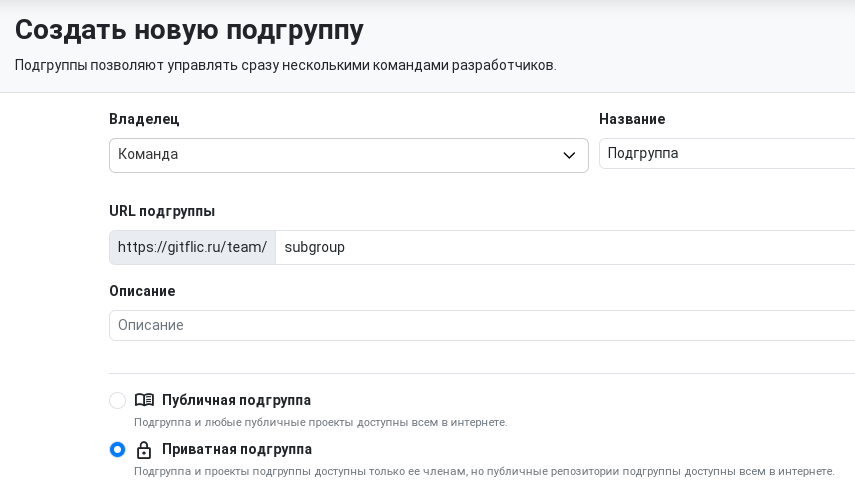Select the Публичная подгруппа radio button
This screenshot has height=498, width=855.
[x=117, y=400]
